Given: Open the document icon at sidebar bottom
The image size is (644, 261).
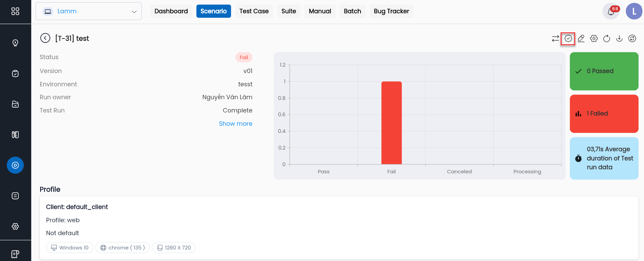Looking at the screenshot, I should click(x=15, y=254).
